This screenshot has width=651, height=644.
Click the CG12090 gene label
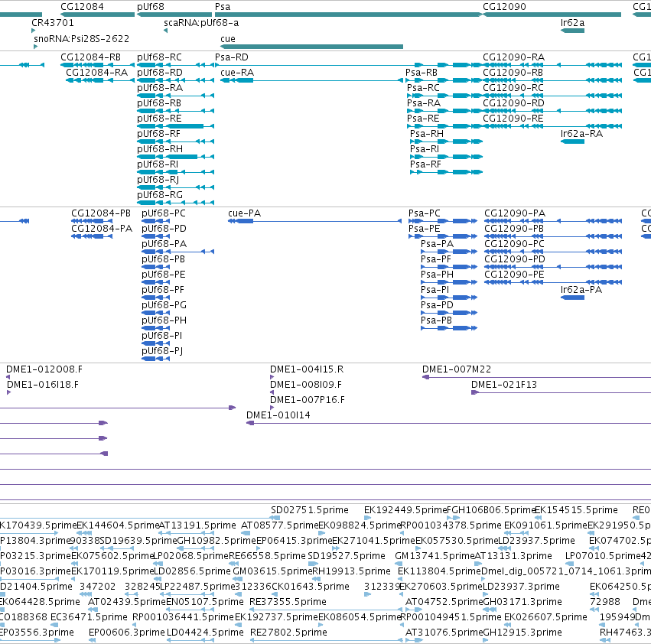504,7
